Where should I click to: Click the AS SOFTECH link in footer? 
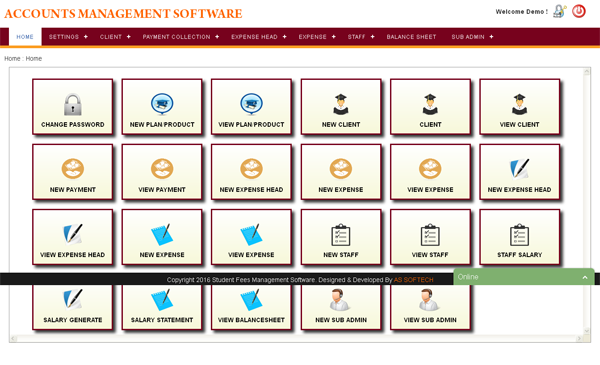(x=413, y=280)
